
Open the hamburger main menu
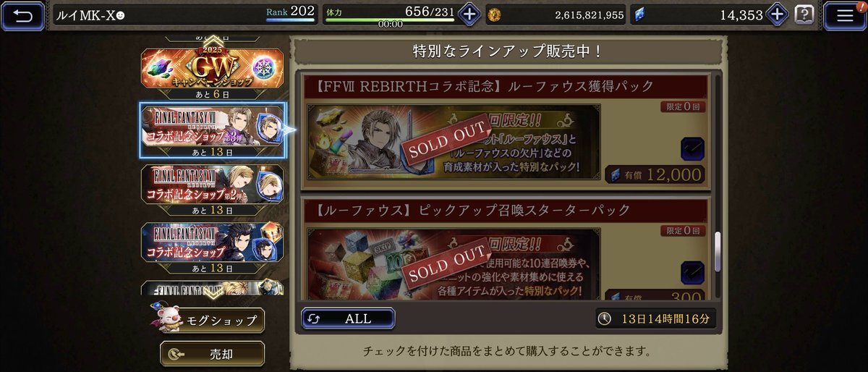tap(844, 15)
